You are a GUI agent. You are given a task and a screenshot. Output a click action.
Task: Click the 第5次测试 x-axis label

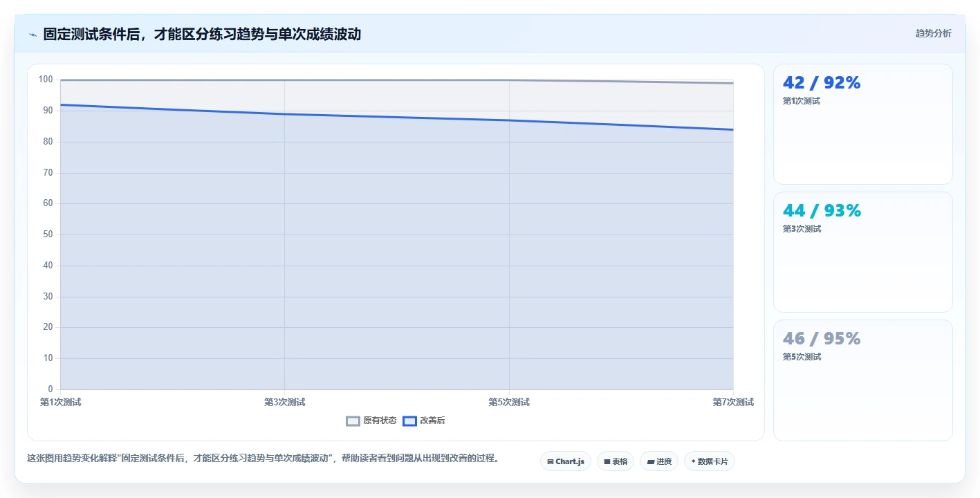[509, 402]
